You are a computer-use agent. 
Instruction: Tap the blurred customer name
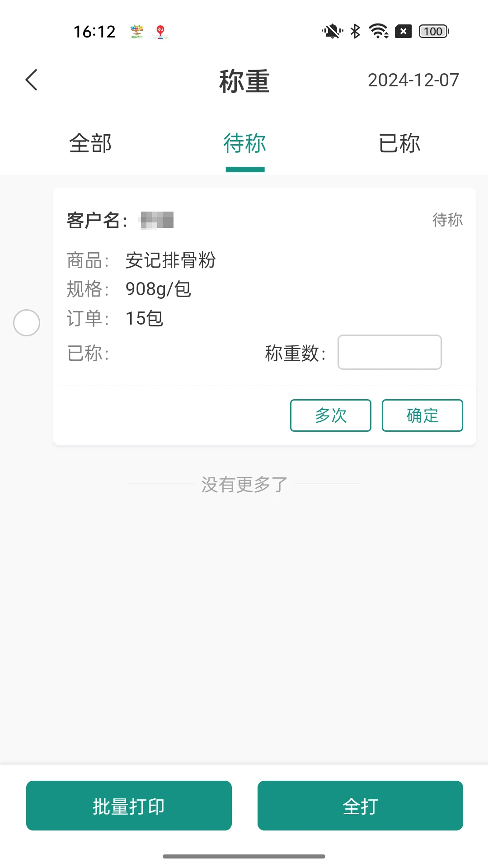(157, 220)
